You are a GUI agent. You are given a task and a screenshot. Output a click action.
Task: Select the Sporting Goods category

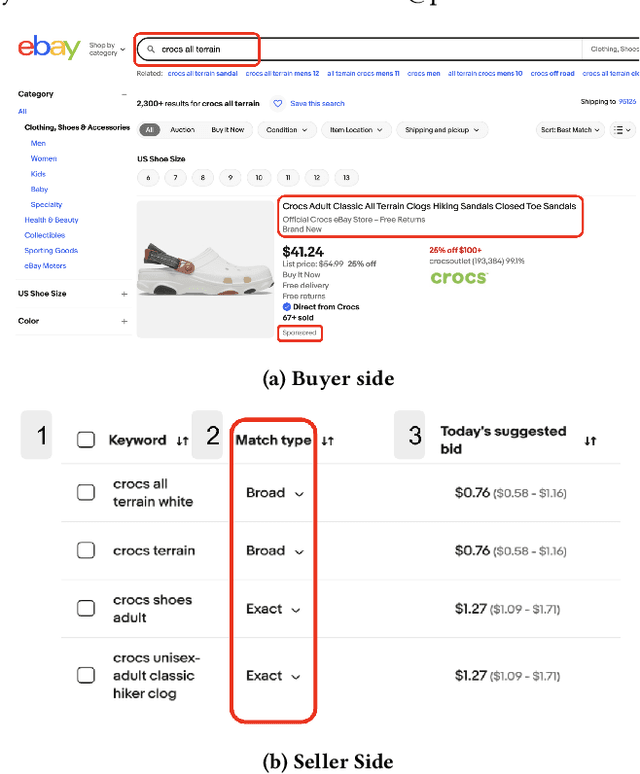click(51, 251)
